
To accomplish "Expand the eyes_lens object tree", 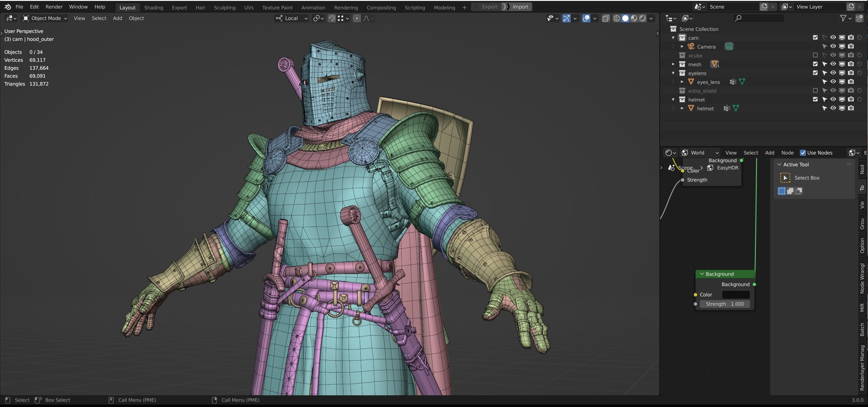I will point(682,82).
